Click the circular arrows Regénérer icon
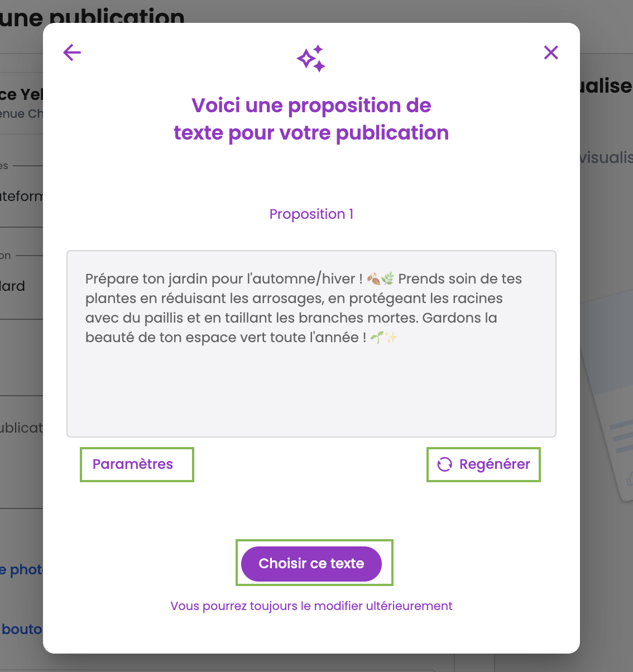The image size is (633, 672). pyautogui.click(x=444, y=464)
